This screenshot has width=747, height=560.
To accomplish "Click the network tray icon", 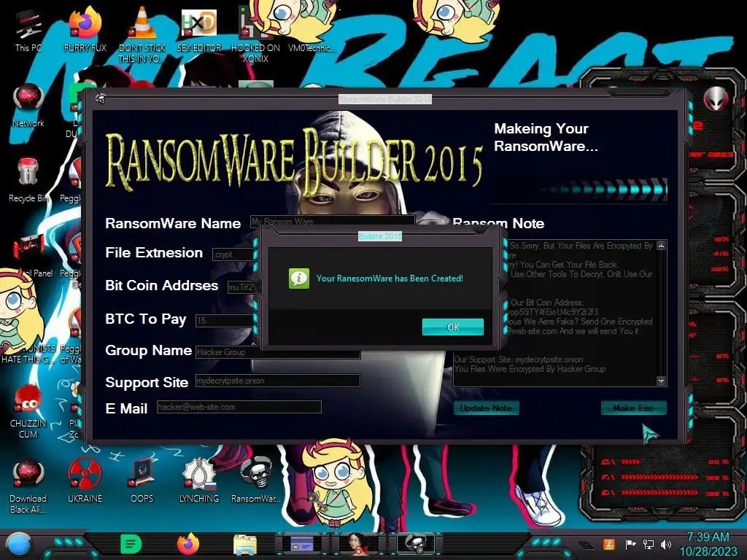I will 649,544.
